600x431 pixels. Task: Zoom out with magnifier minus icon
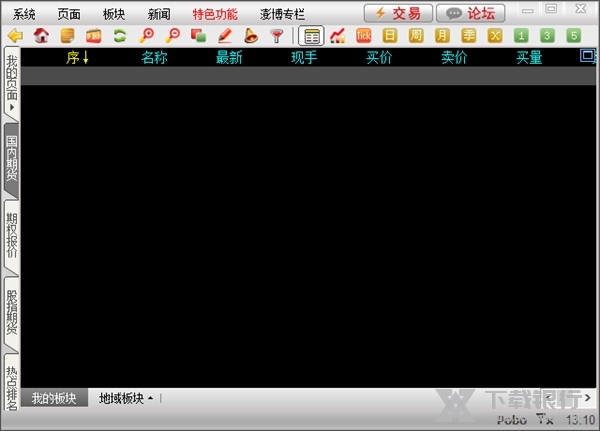(173, 36)
